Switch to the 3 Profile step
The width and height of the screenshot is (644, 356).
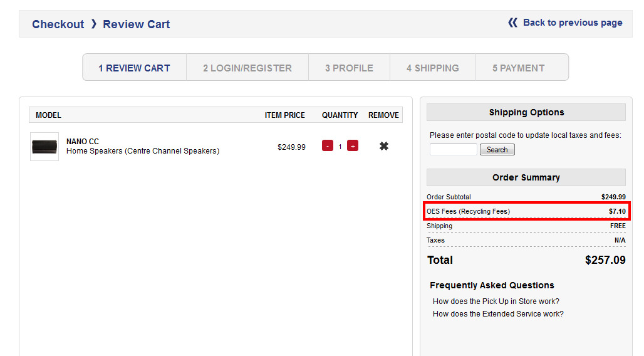[x=349, y=68]
